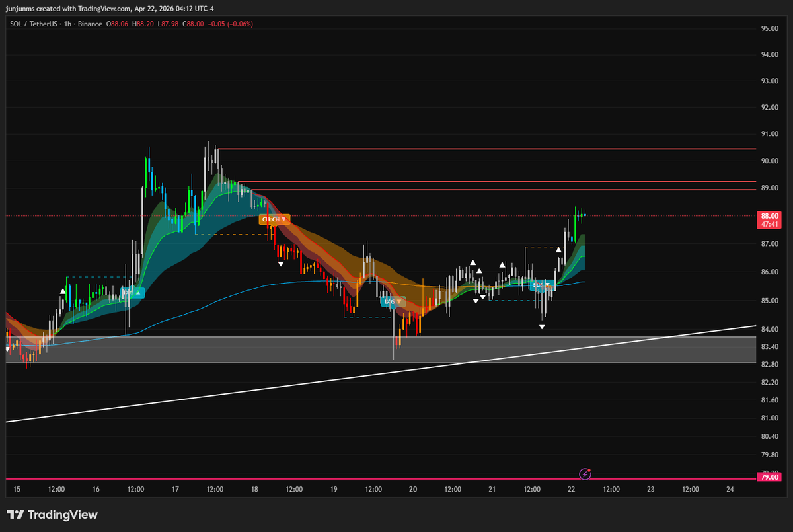Click date label 19 on time axis
The image size is (793, 532).
pos(334,490)
